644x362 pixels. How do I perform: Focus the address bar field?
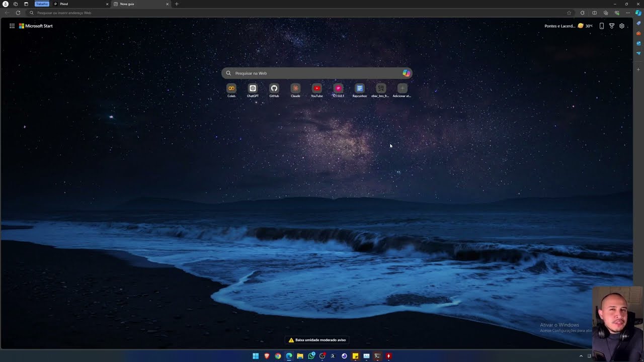coord(300,13)
